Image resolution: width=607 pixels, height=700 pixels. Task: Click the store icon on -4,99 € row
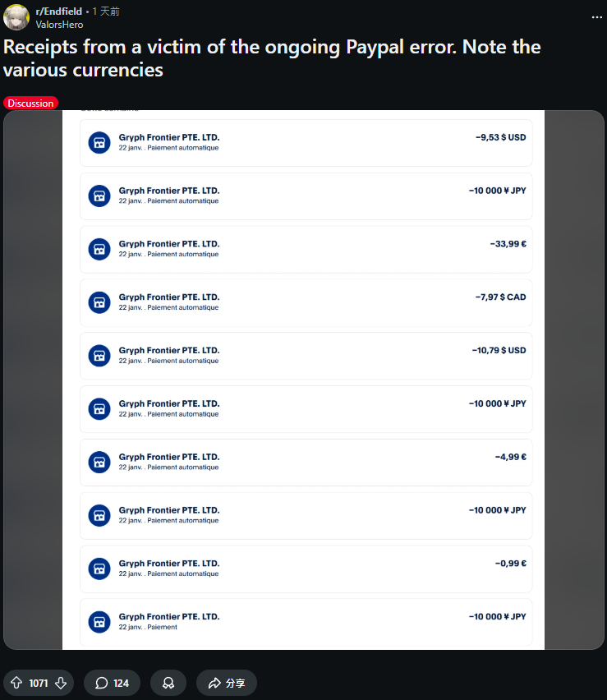pyautogui.click(x=99, y=462)
